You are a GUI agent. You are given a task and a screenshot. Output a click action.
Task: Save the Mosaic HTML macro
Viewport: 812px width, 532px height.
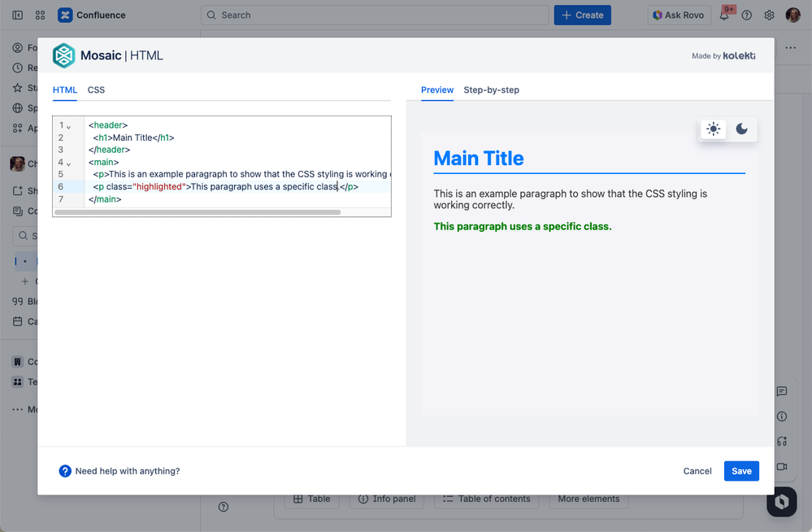(x=741, y=471)
